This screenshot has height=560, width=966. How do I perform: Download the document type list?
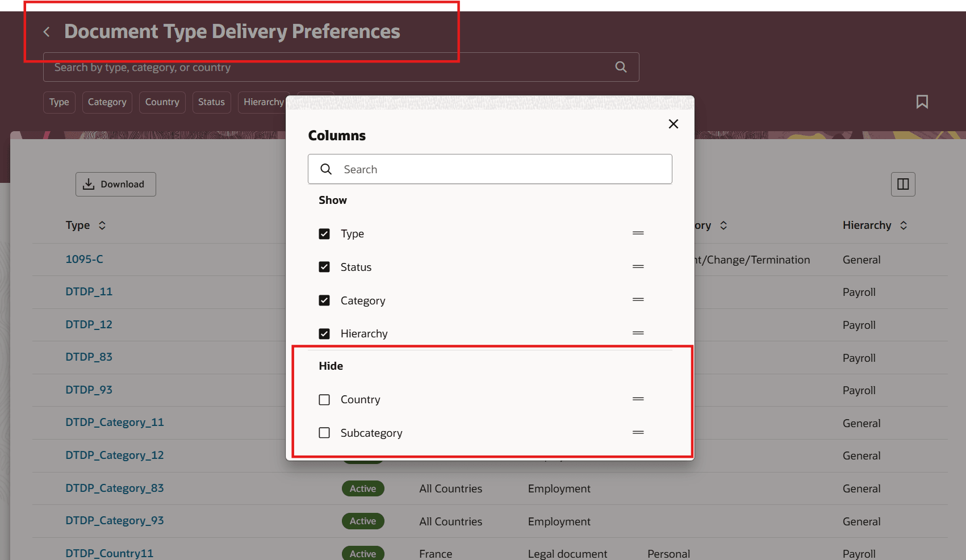(116, 185)
